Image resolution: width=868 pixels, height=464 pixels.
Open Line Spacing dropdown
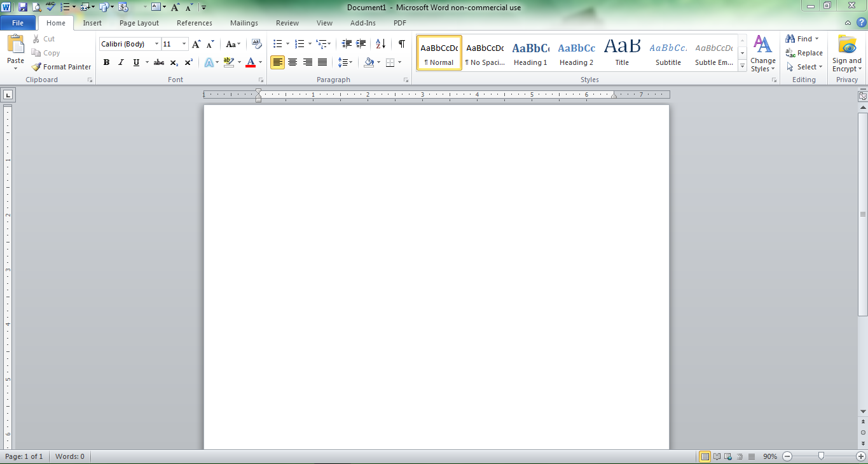(x=345, y=62)
